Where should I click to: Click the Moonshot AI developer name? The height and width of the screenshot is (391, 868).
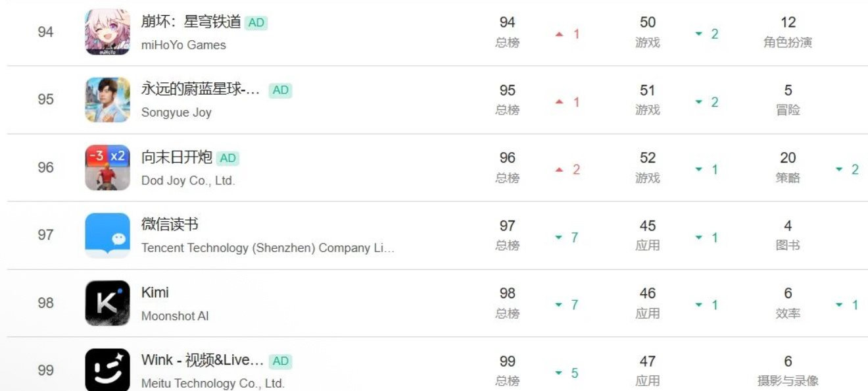175,316
